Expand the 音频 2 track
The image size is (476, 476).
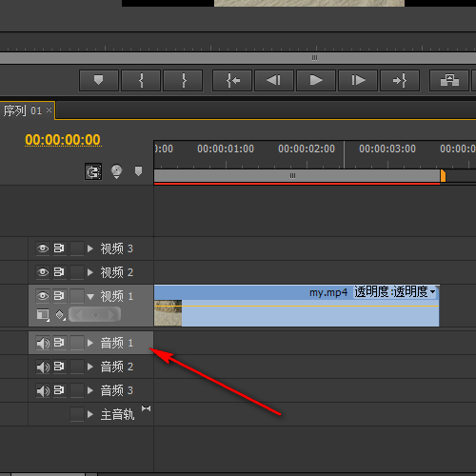pos(90,367)
